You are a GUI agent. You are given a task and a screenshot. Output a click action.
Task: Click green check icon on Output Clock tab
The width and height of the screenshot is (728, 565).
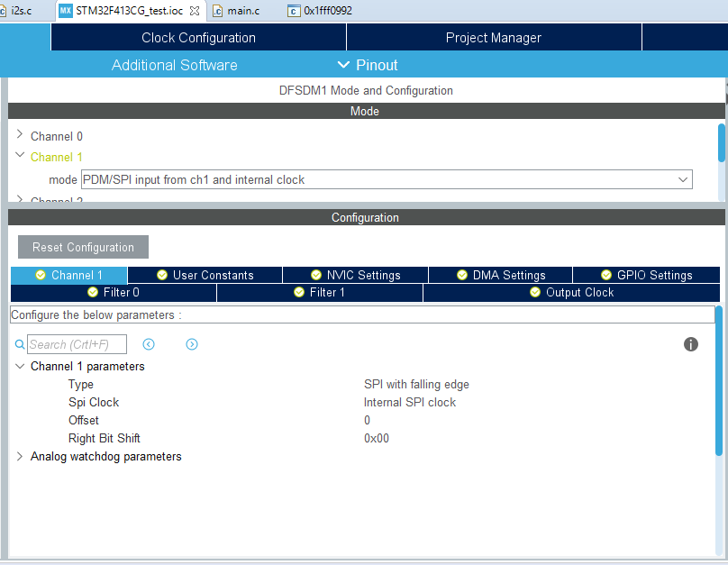[x=535, y=292]
